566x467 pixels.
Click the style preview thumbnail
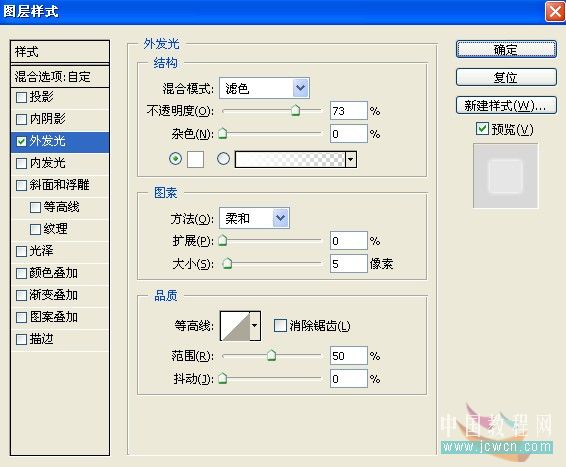coord(505,176)
